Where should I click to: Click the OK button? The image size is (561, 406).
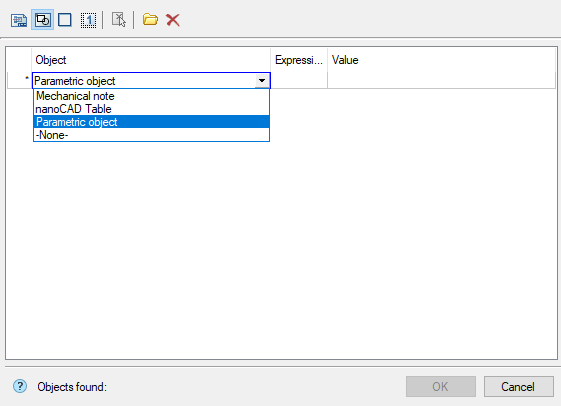click(440, 387)
